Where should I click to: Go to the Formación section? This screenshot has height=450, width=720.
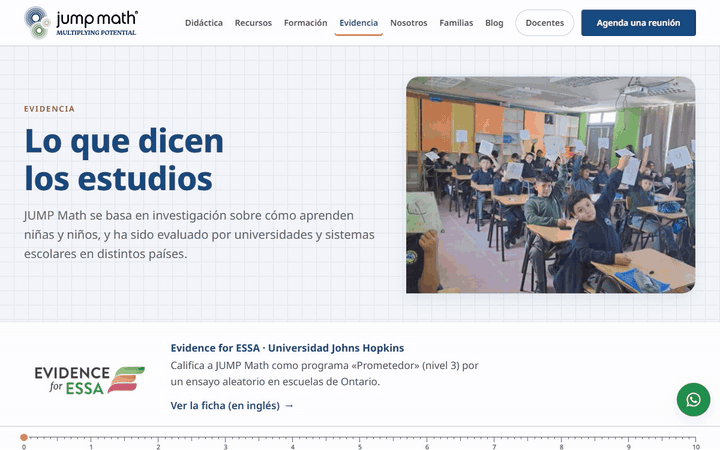pyautogui.click(x=305, y=23)
